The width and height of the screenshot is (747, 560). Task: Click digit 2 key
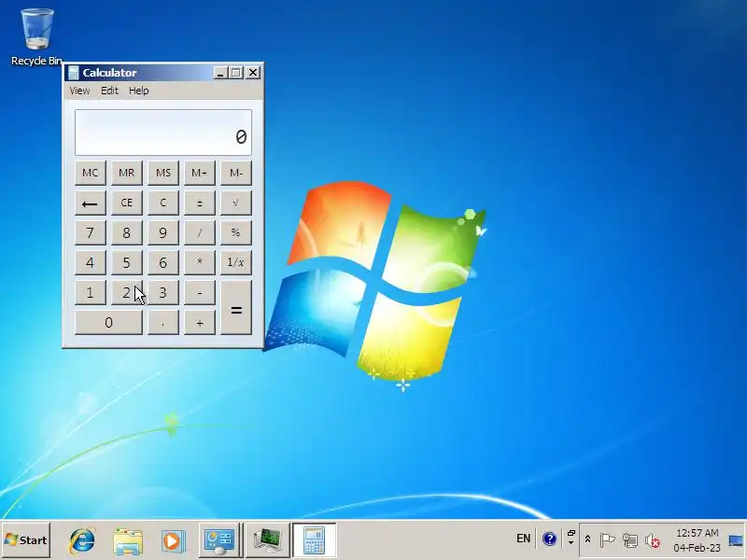pyautogui.click(x=127, y=292)
